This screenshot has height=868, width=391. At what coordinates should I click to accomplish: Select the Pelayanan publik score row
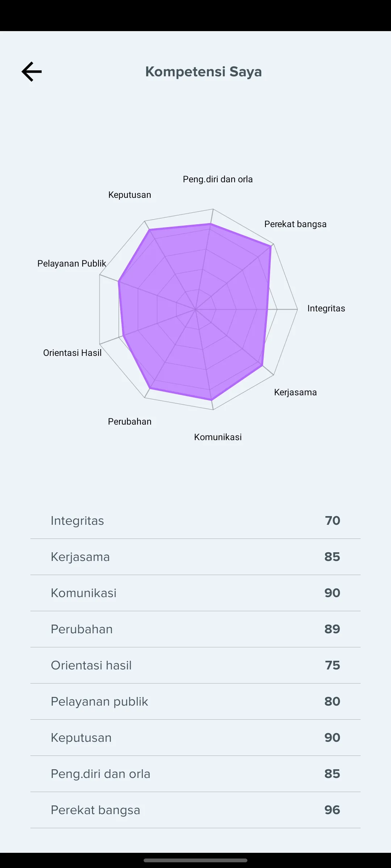pyautogui.click(x=195, y=702)
